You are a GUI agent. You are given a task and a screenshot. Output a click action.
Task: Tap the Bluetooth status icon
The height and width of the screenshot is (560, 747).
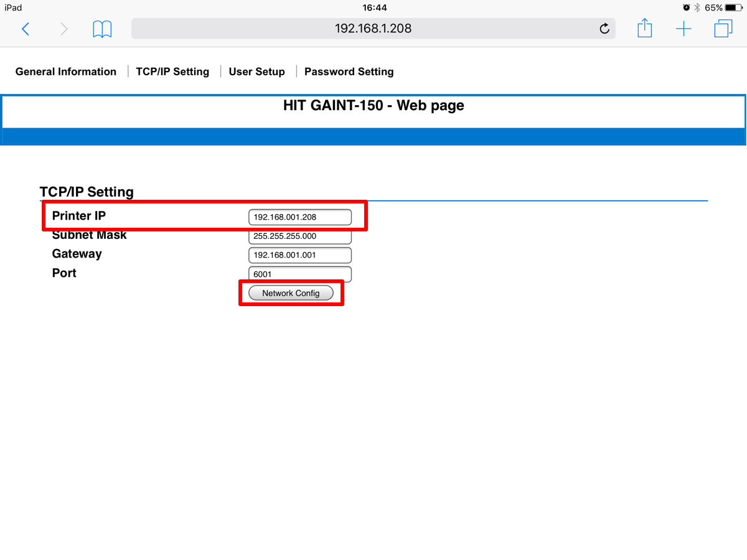click(697, 7)
